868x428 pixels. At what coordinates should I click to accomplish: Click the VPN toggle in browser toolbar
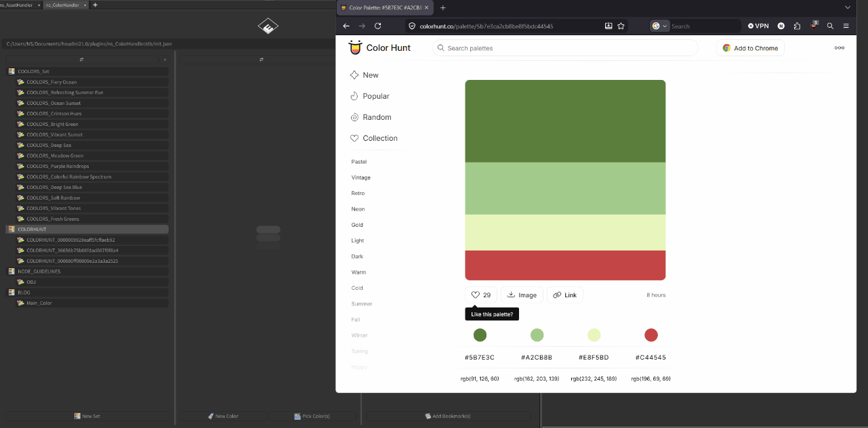click(758, 26)
